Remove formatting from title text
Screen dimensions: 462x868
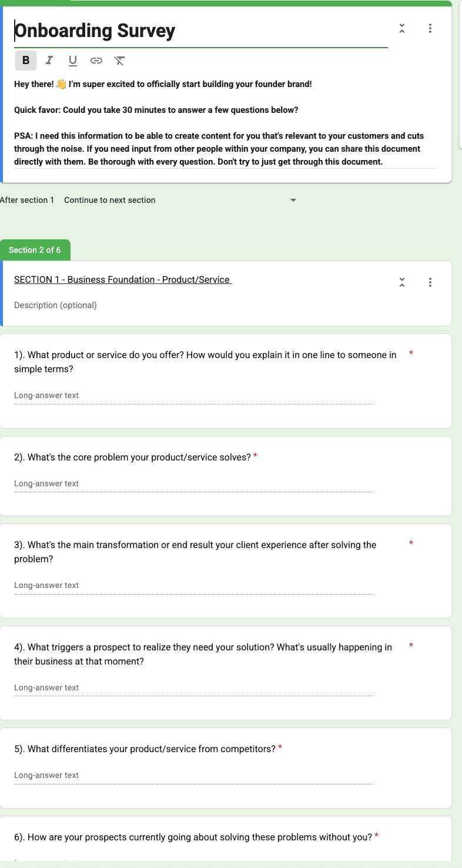pyautogui.click(x=119, y=61)
